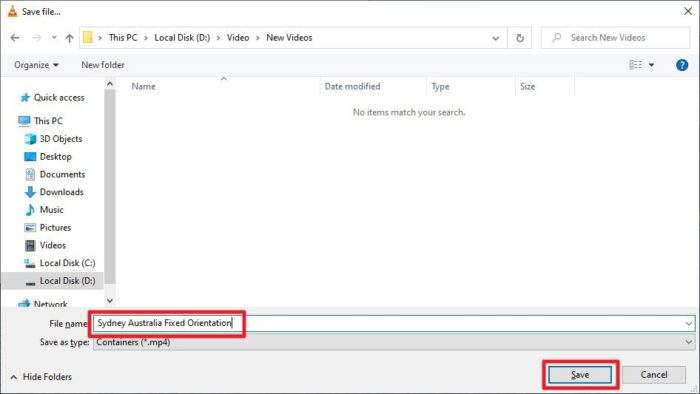Open Desktop in sidebar
This screenshot has width=700, height=394.
tap(48, 157)
